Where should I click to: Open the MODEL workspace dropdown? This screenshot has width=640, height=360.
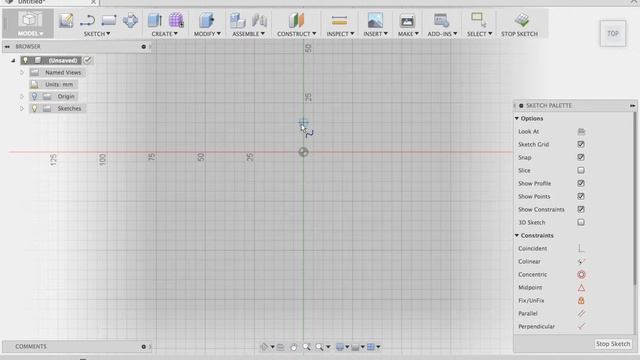[x=31, y=33]
